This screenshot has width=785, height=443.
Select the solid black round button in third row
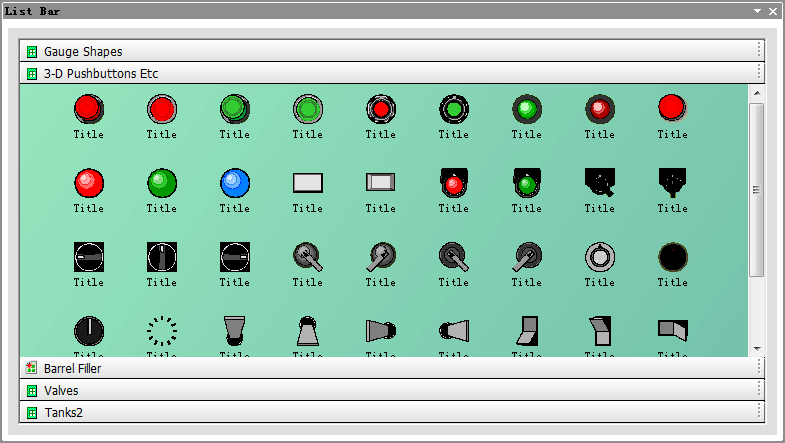click(672, 257)
